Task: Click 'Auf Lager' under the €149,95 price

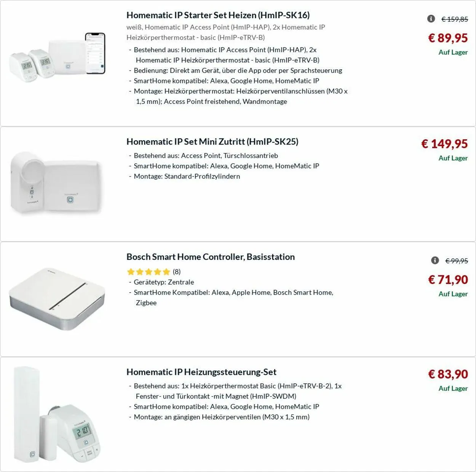Action: point(453,158)
